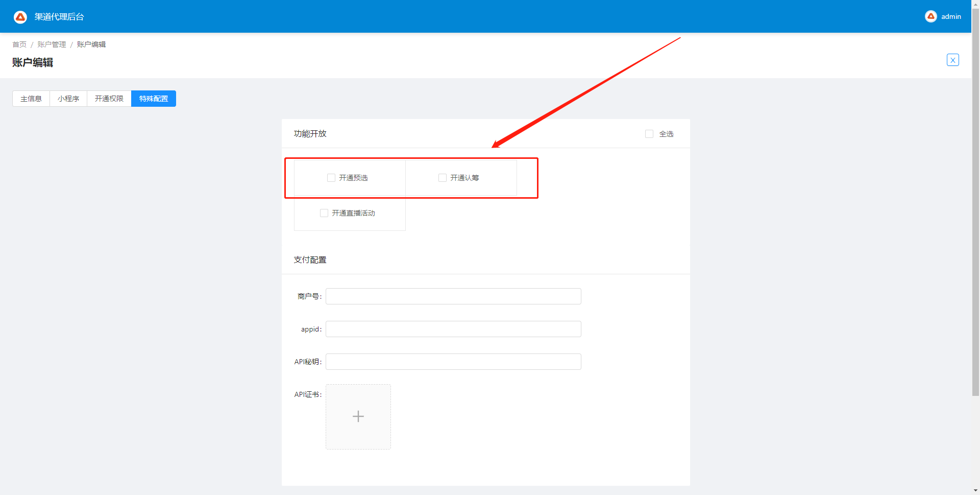Toggle the 全选 checkbox
This screenshot has height=495, width=980.
649,134
